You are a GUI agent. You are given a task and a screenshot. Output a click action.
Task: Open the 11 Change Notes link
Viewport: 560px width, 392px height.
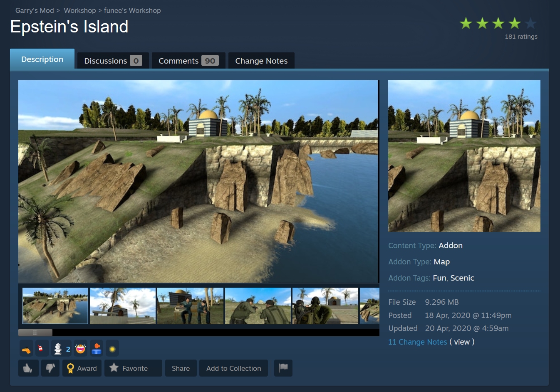(x=417, y=342)
